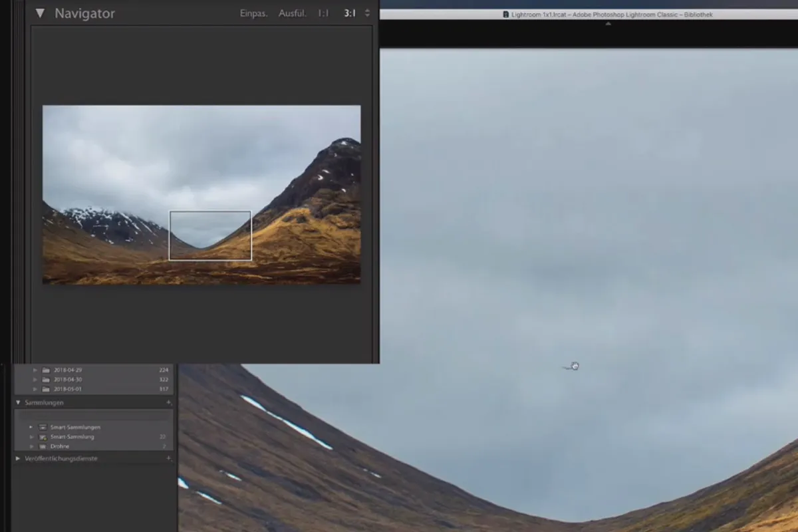Set Navigator zoom to 1:1
The width and height of the screenshot is (798, 532).
click(x=323, y=13)
